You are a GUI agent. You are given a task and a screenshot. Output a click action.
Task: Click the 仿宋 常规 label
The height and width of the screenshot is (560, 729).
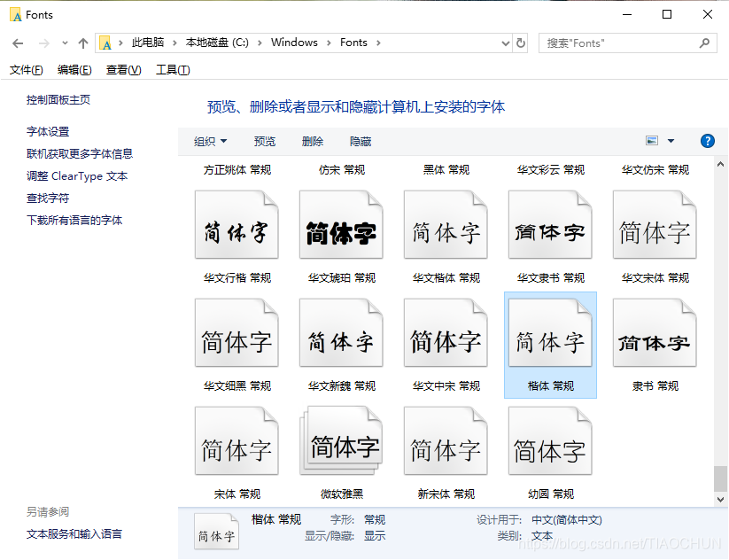tap(342, 170)
